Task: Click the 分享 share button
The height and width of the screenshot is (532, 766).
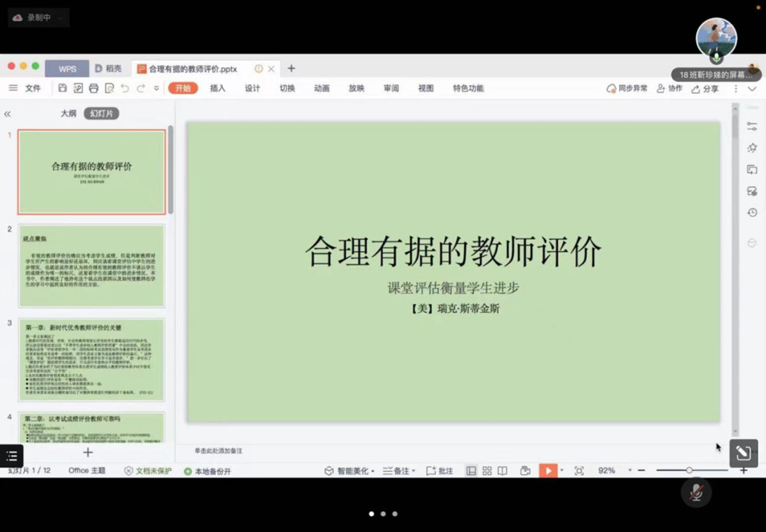Action: [705, 89]
